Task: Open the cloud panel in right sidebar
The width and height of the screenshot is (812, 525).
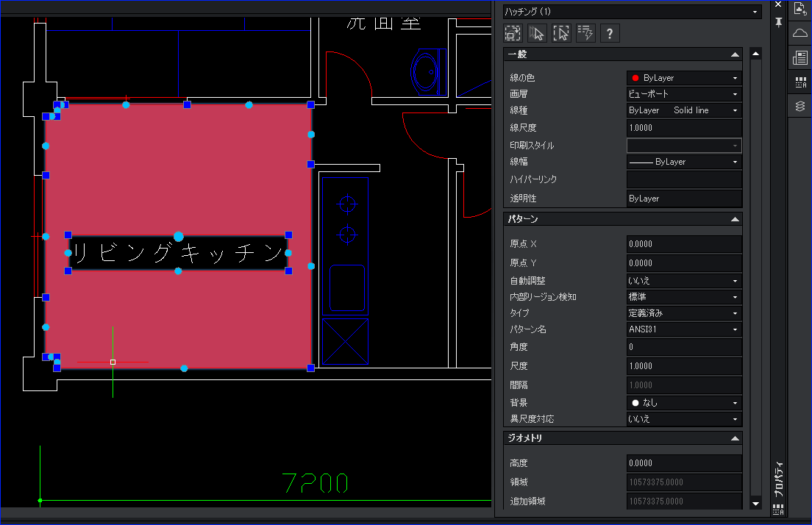Action: [800, 33]
